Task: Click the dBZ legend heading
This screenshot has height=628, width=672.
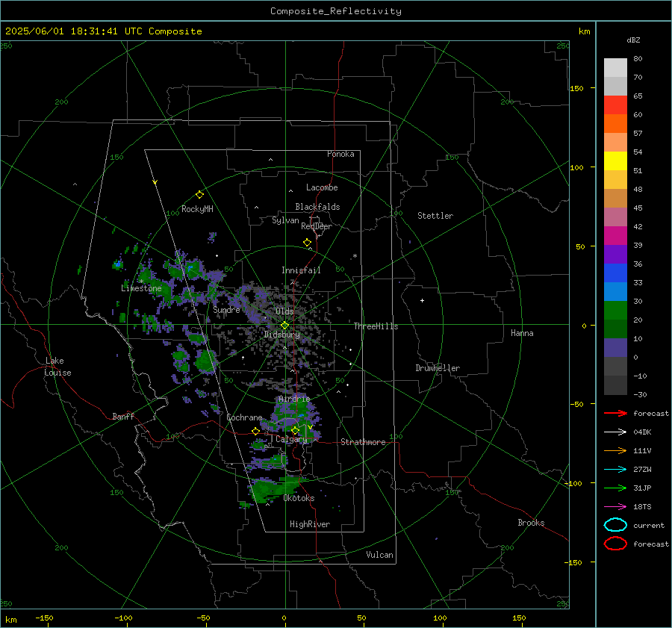Action: coord(633,40)
